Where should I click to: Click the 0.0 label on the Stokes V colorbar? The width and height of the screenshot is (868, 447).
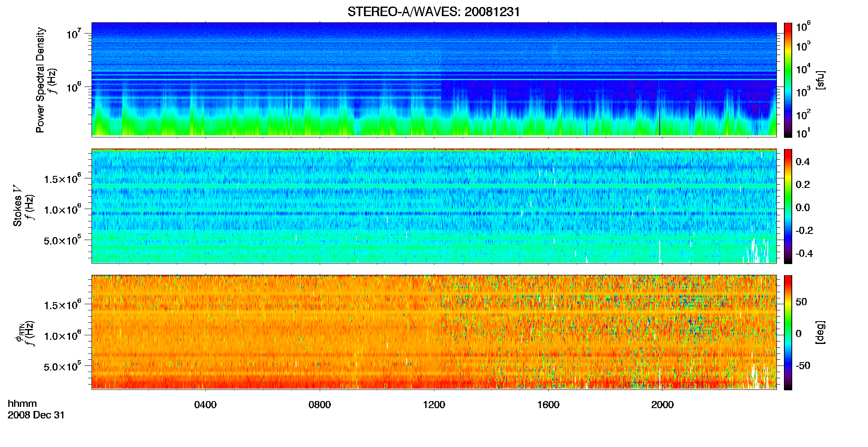pos(803,207)
